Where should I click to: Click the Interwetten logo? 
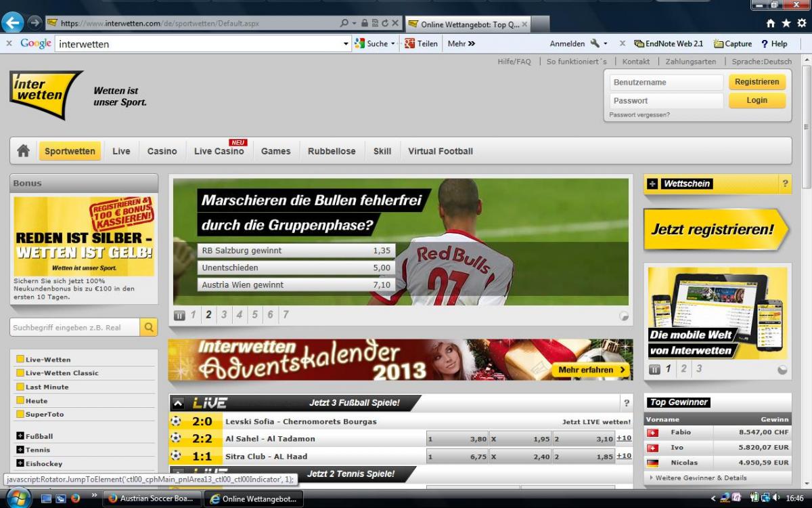point(46,94)
